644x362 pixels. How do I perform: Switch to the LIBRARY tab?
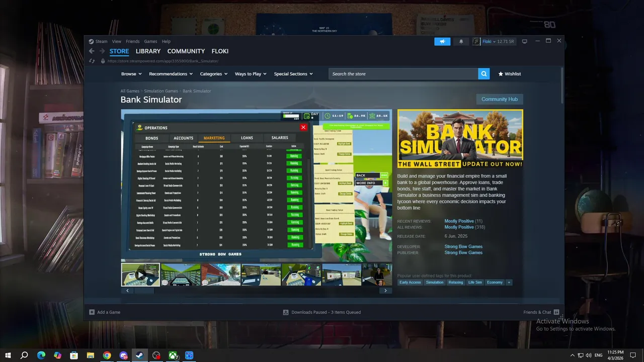148,51
